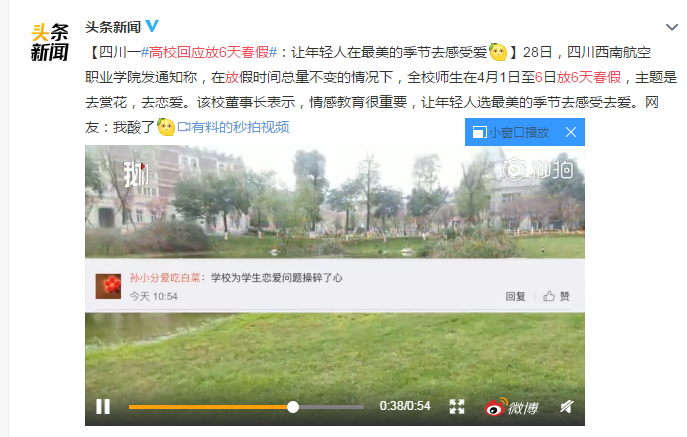Expand the post options chevron
Viewport: 687px width, 437px height.
point(672,27)
